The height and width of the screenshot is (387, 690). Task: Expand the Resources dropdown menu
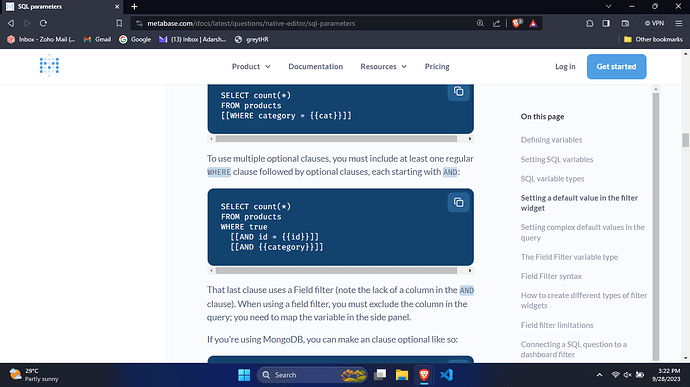pos(383,66)
